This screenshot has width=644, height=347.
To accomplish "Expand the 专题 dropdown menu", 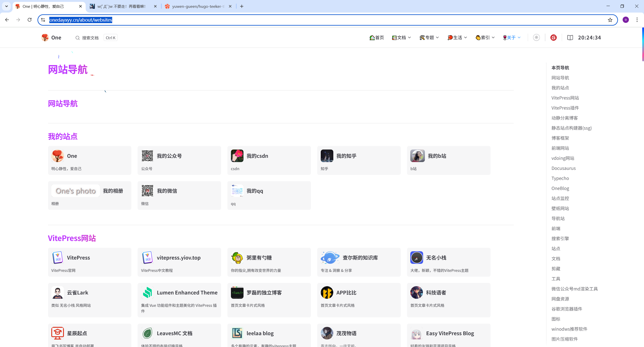I will (429, 37).
